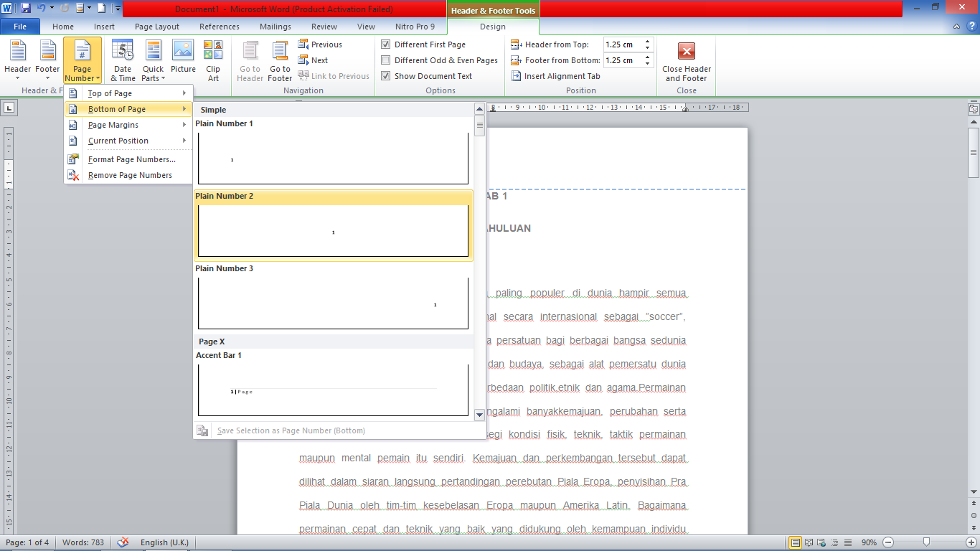
Task: Open the Footer gallery button
Action: (47, 60)
